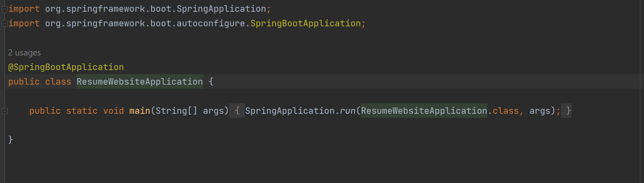
Task: Click the SpringBootApplication class in the second import
Action: (306, 23)
